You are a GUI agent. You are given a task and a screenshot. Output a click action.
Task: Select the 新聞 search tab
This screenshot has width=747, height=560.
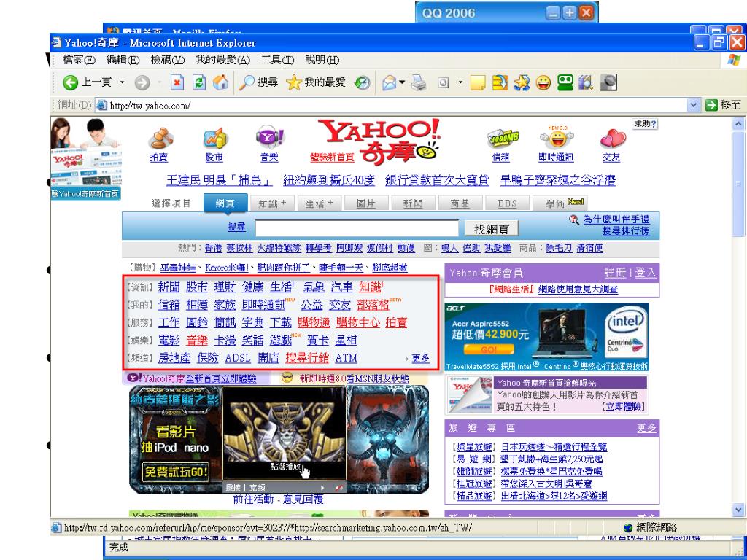[413, 203]
